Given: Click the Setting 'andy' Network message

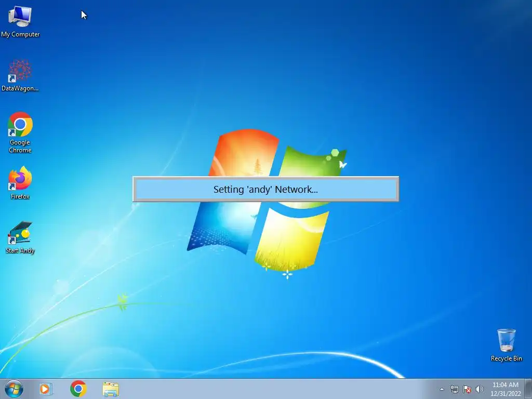Looking at the screenshot, I should point(265,189).
